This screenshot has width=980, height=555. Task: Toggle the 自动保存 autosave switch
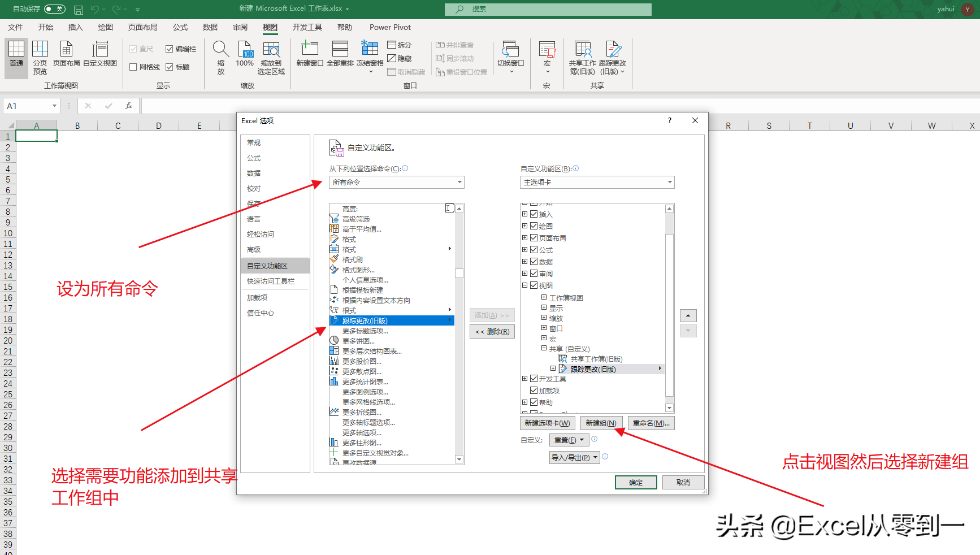click(54, 9)
